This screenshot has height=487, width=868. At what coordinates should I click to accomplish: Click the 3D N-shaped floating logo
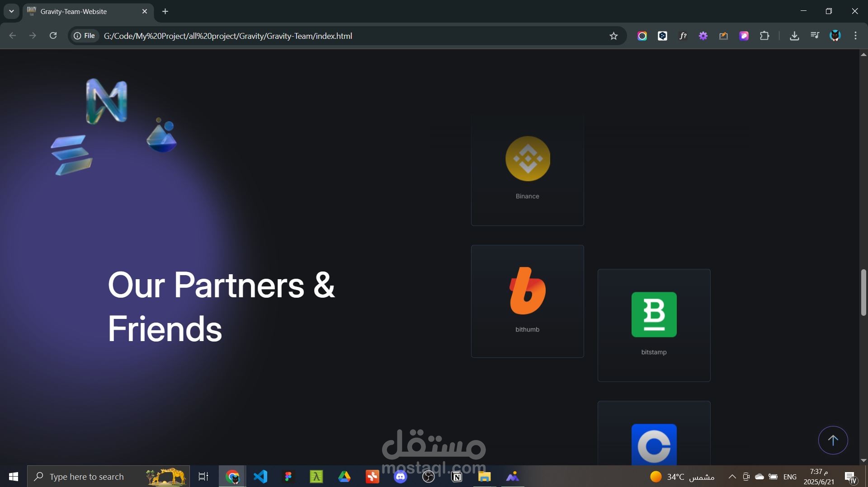point(106,101)
